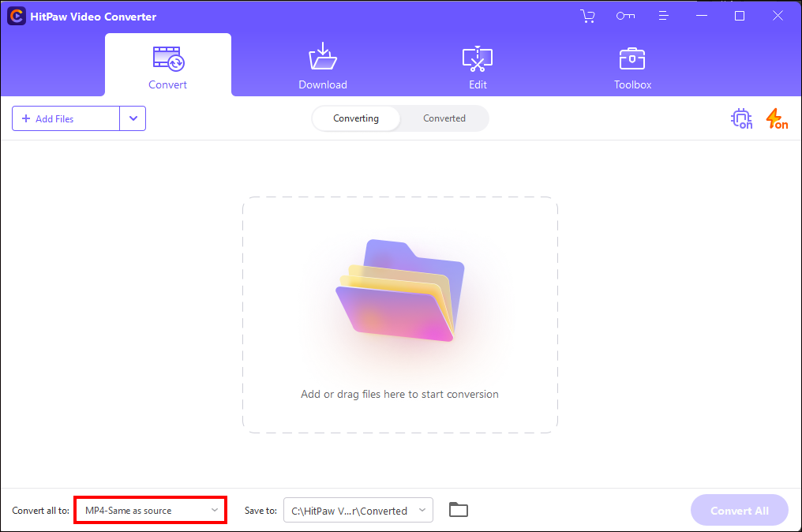Open output folder icon next to Save to

pyautogui.click(x=459, y=510)
